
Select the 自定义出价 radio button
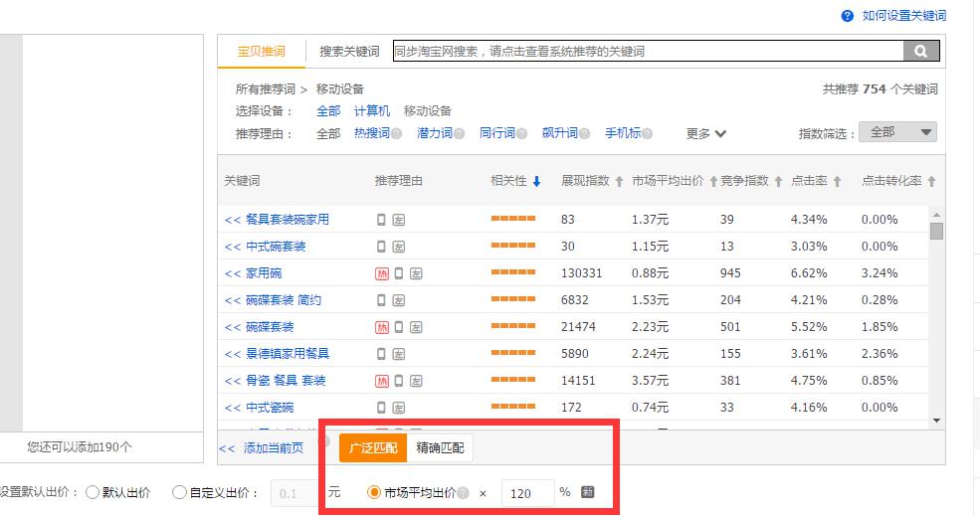[x=179, y=492]
